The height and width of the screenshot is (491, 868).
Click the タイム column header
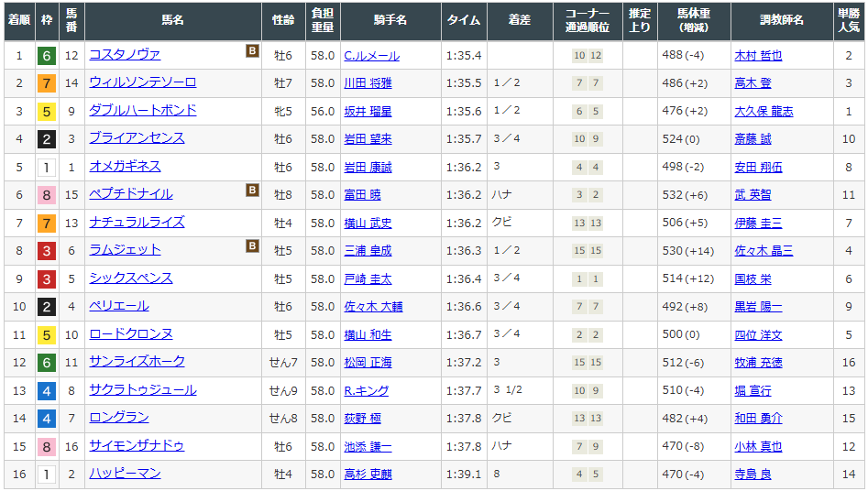coord(463,20)
